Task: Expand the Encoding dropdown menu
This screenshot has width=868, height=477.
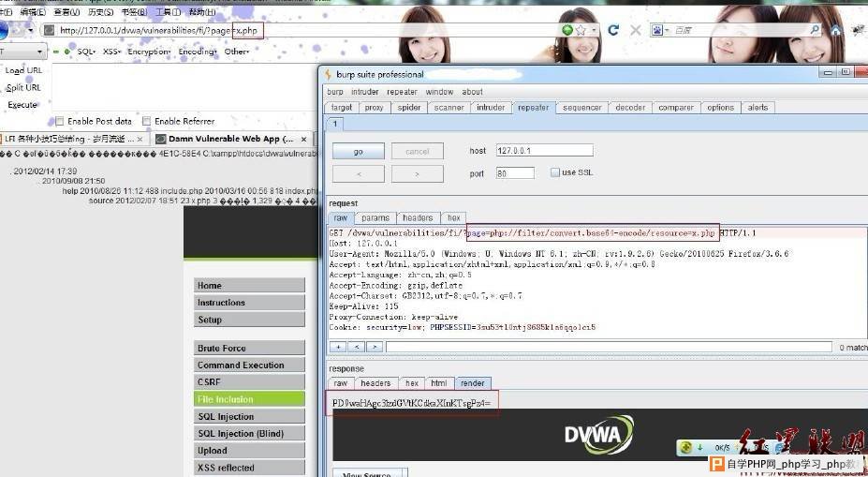Action: (197, 52)
